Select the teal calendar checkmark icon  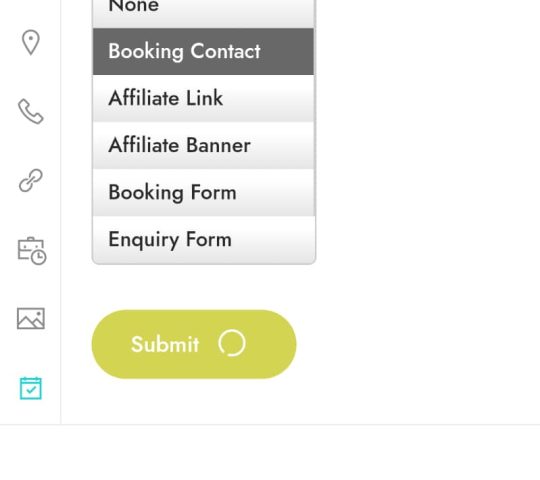31,388
